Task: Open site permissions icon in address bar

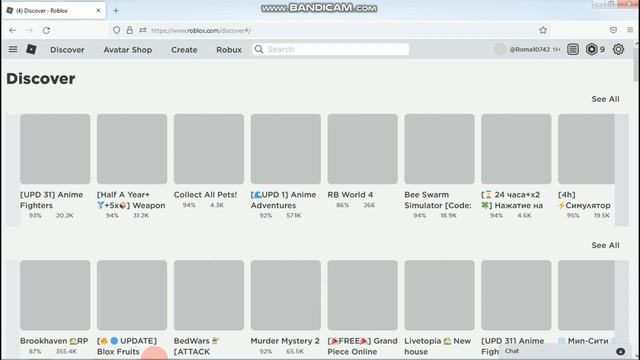Action: click(x=142, y=30)
